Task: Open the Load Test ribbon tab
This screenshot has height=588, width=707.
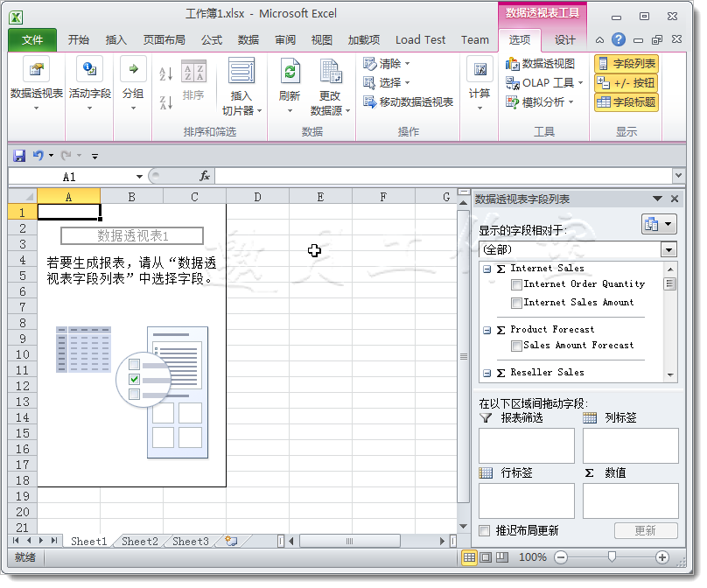Action: click(x=420, y=40)
